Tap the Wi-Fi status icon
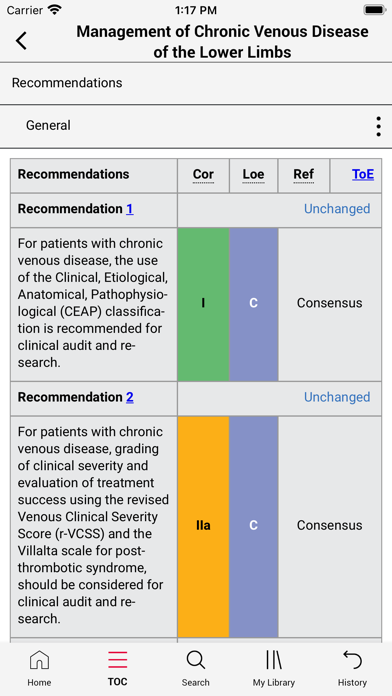 (x=55, y=10)
